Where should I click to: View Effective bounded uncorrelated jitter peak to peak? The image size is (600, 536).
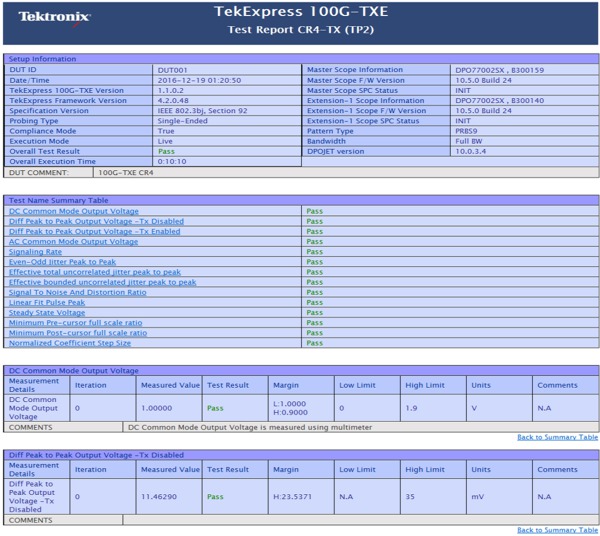click(102, 282)
